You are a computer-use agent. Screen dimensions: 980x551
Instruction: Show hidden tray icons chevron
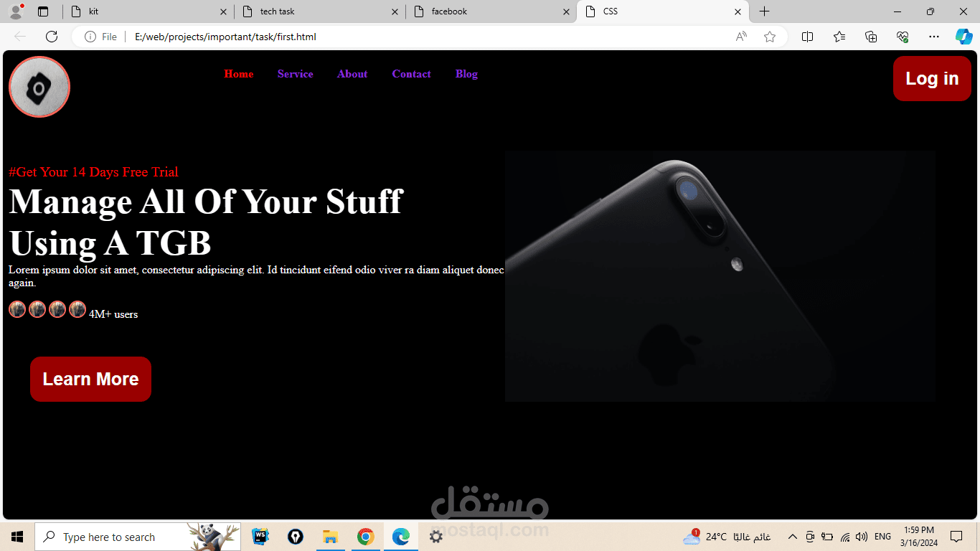[x=793, y=537]
